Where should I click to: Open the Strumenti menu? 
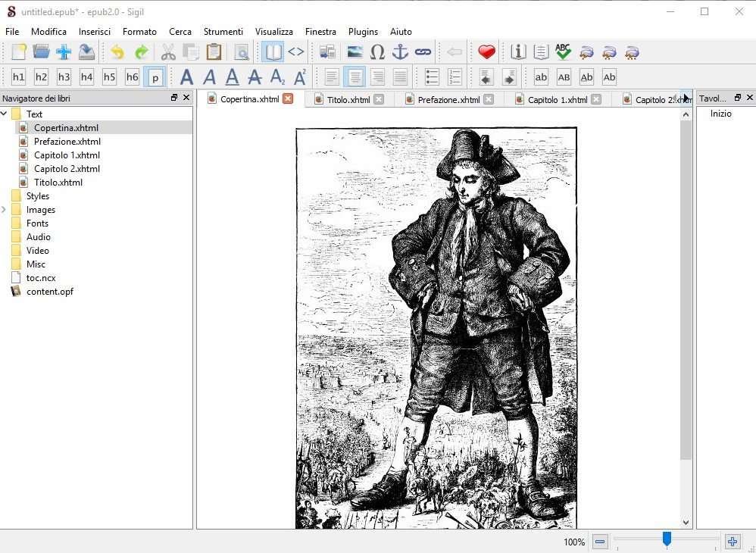(x=223, y=32)
